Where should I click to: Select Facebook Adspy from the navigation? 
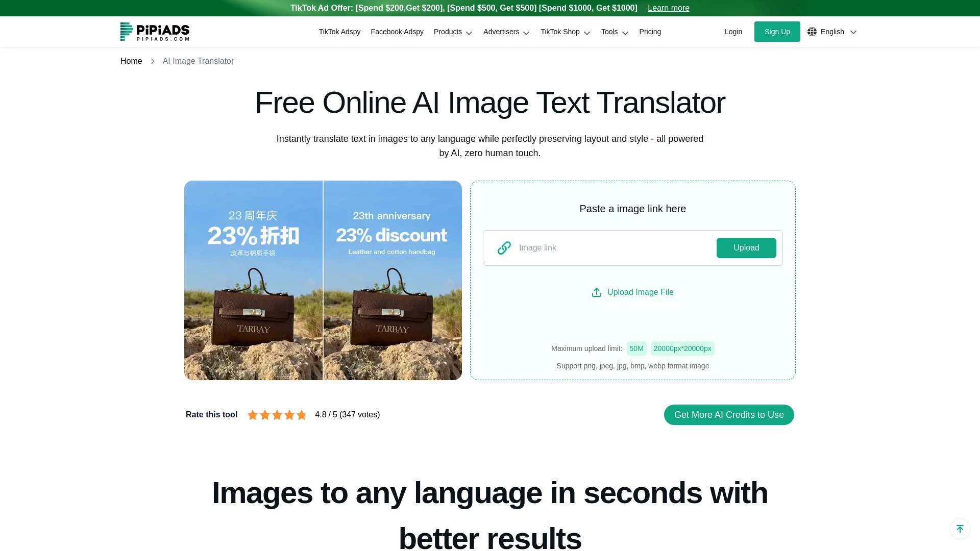click(397, 32)
